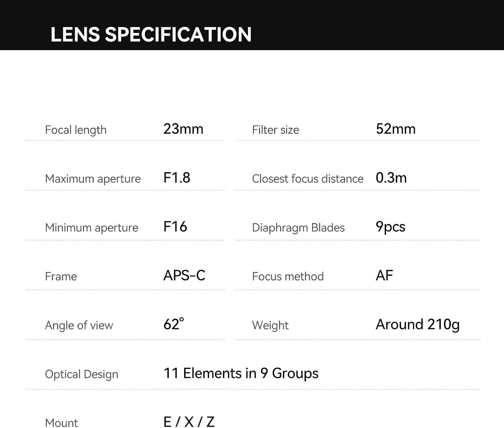Click the APS-C frame value
Viewport: 504px width, 428px height.
[184, 276]
